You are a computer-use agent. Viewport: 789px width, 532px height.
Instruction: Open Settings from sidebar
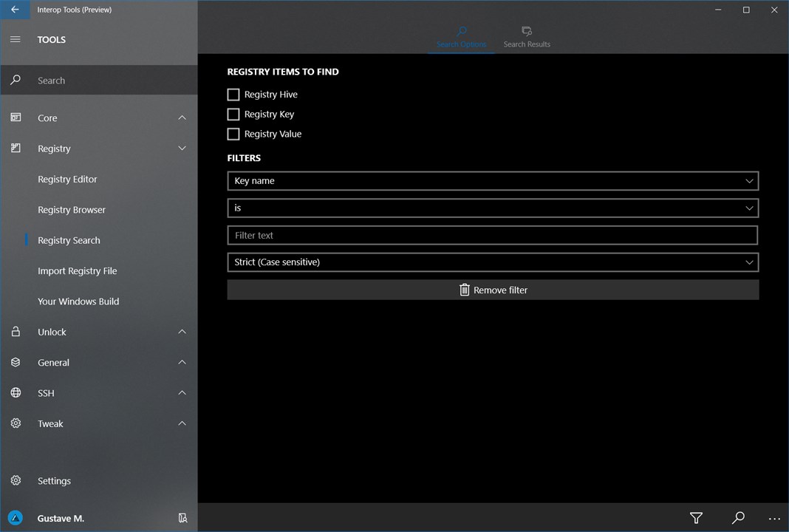point(54,481)
